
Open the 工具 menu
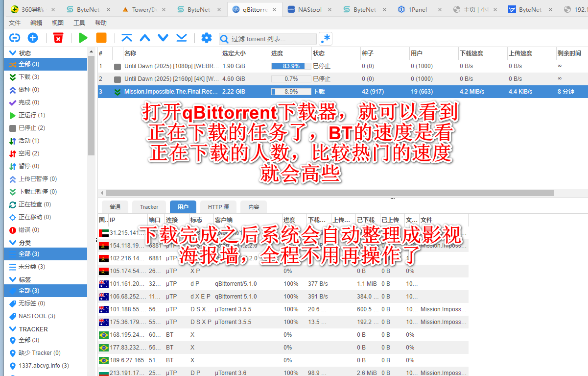click(x=79, y=23)
